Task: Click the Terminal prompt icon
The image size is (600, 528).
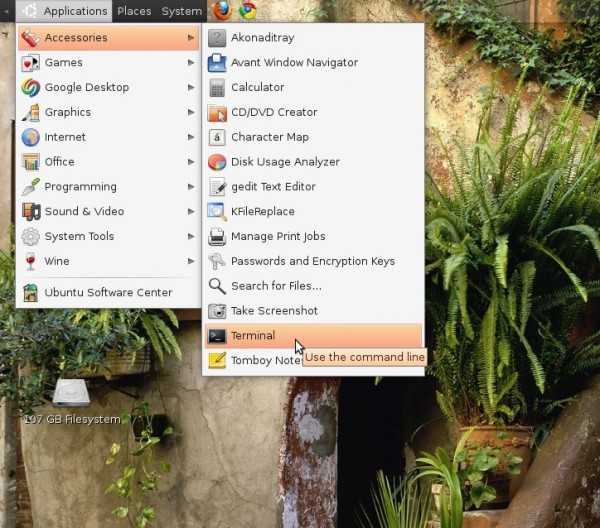Action: (x=217, y=336)
